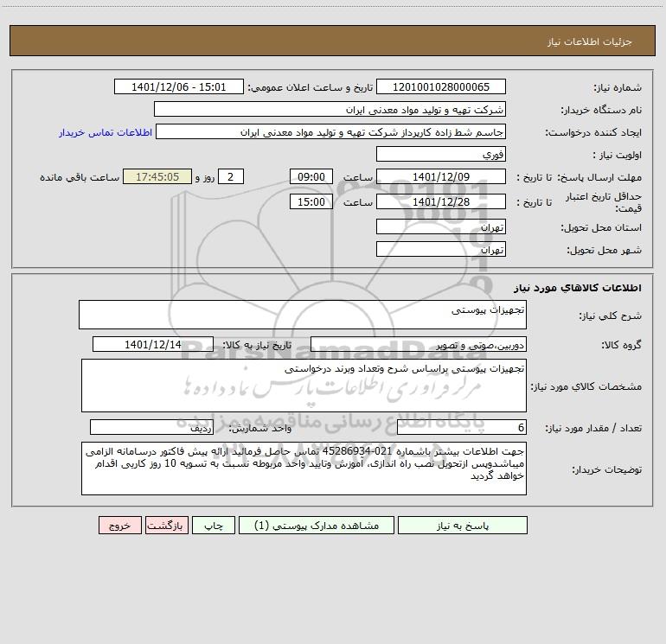
Task: Click the ساعت باقی مانده label
Action: point(80,177)
